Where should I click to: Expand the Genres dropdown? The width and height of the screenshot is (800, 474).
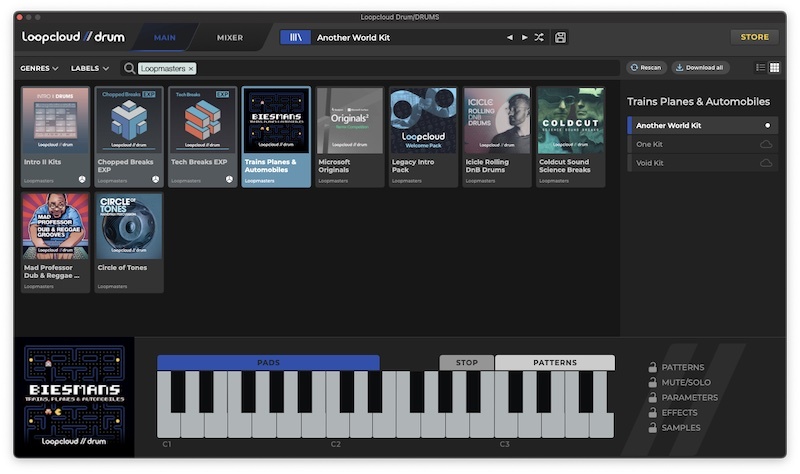tap(39, 68)
